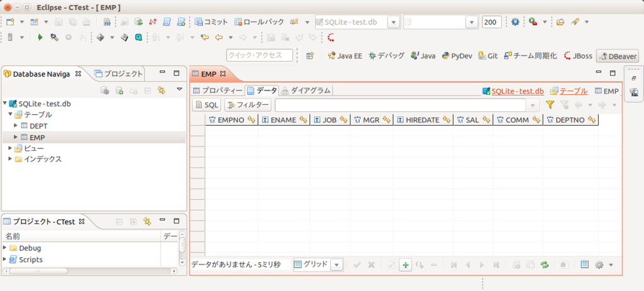Image resolution: width=644 pixels, height=291 pixels.
Task: Collapse the テーブル folder node
Action: [10, 114]
